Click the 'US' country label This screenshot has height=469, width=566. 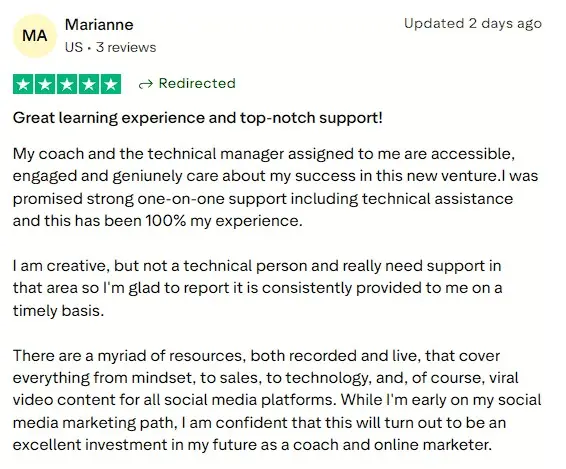[74, 47]
